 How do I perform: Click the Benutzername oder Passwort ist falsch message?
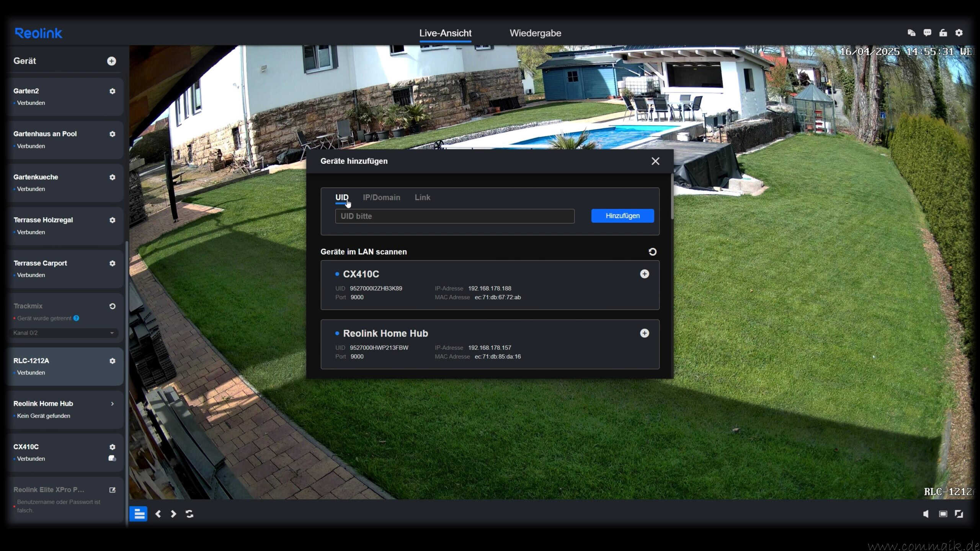click(59, 506)
